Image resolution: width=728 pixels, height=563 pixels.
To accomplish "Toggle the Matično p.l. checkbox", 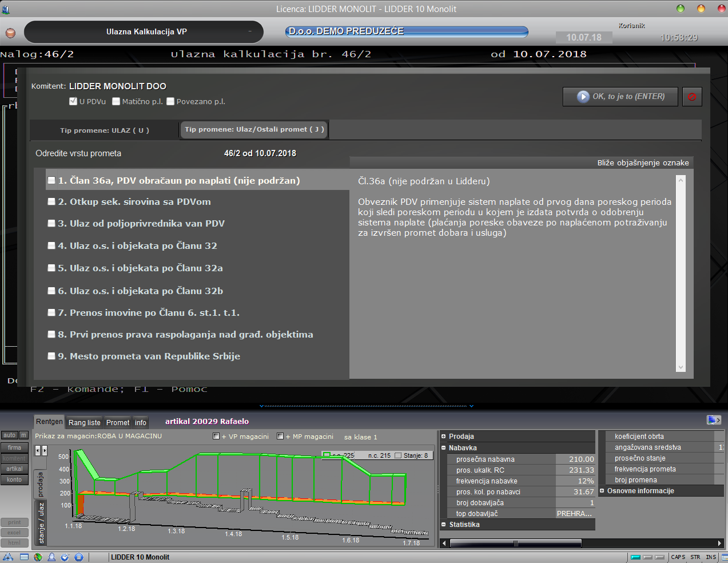I will (116, 101).
